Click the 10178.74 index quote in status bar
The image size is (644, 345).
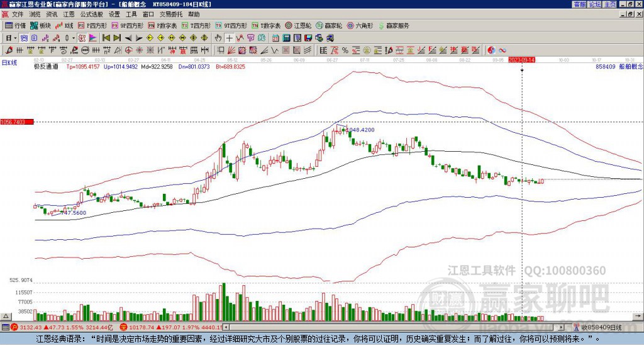[140, 328]
